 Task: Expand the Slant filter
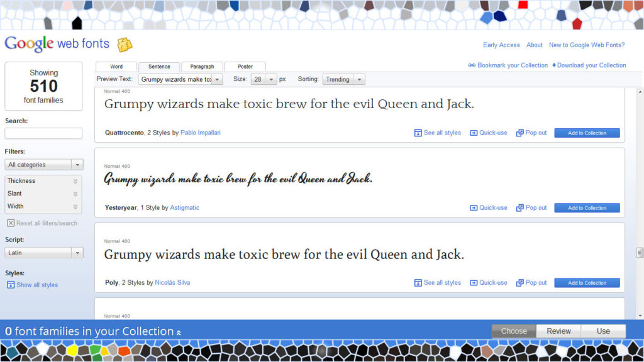(x=75, y=194)
